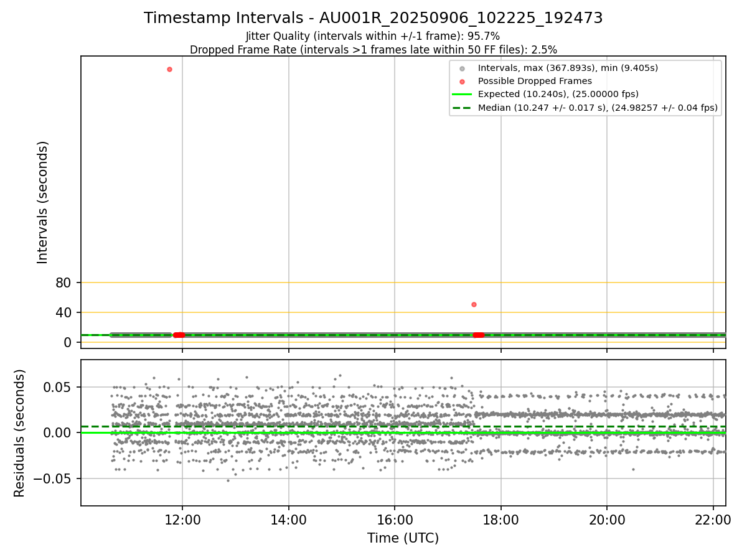The width and height of the screenshot is (747, 560).
Task: Click the 'Possible Dropped Frames' legend entry
Action: point(535,81)
